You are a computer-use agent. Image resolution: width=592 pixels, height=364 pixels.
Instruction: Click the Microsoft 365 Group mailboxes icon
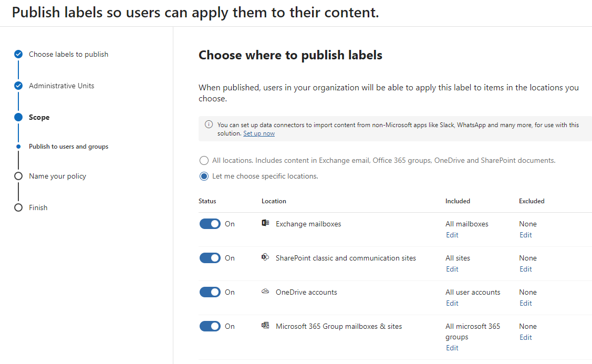265,326
